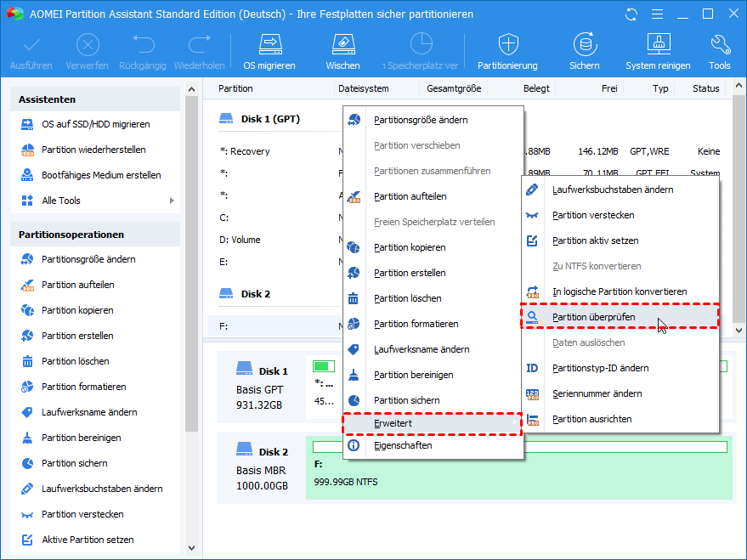Screen dimensions: 747x560
Task: Click the Disk 2 F: 999.99GB NTFS block
Action: 518,467
